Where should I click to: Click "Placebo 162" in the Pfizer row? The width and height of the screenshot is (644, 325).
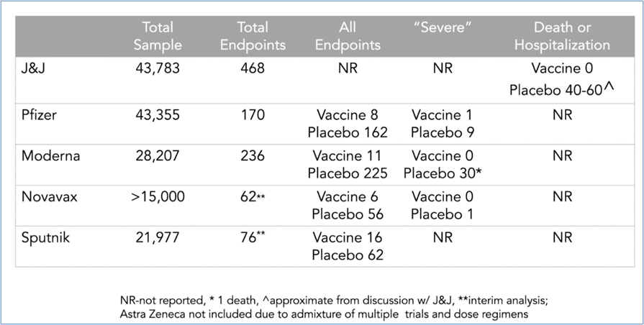click(x=348, y=132)
